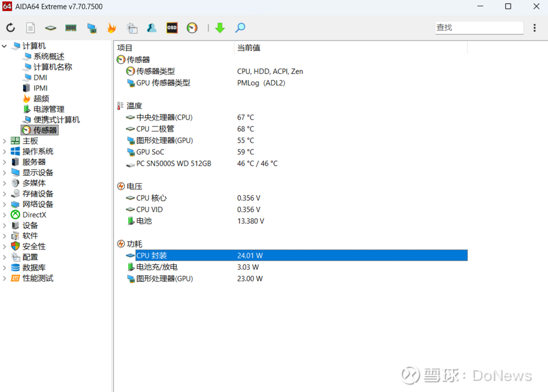Viewport: 548px width, 392px height.
Task: Select the 设备 tree item
Action: (30, 225)
